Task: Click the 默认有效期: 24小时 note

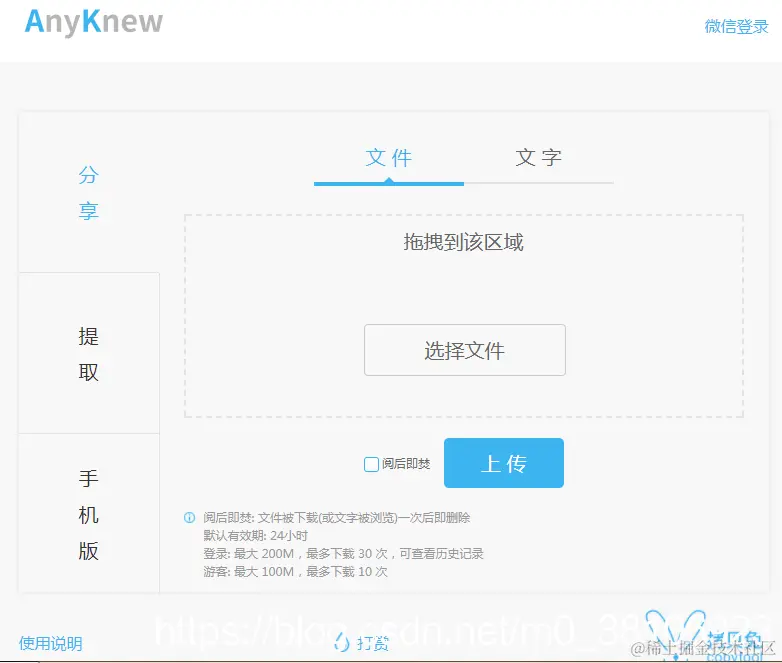Action: tap(255, 536)
